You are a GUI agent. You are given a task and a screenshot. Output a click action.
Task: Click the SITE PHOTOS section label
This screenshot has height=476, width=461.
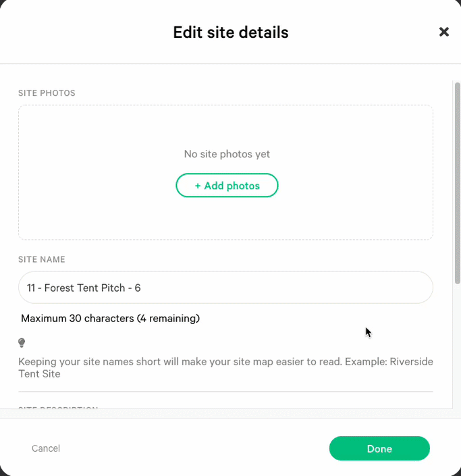(47, 93)
